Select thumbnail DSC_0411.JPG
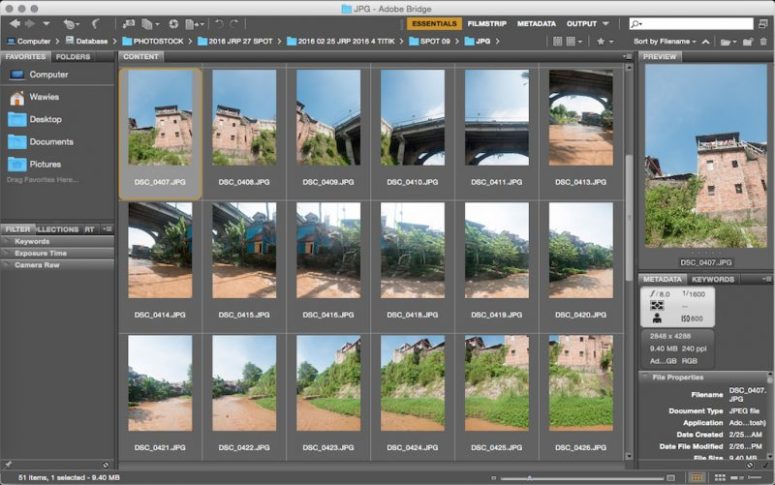This screenshot has height=485, width=775. 497,118
